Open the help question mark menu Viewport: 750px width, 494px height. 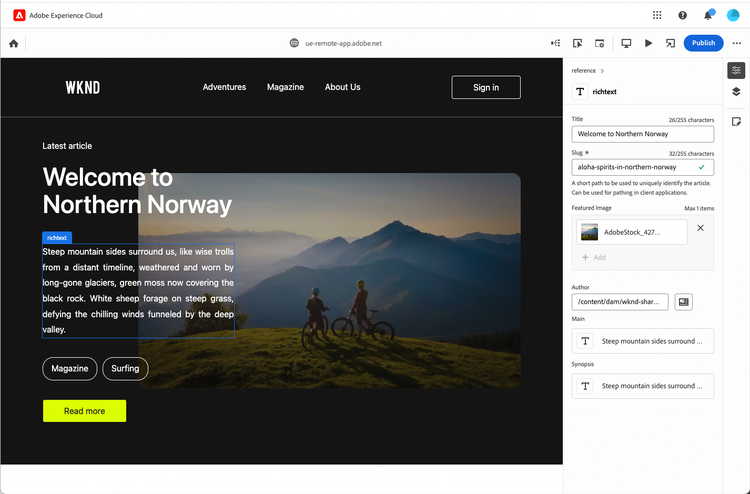[683, 15]
